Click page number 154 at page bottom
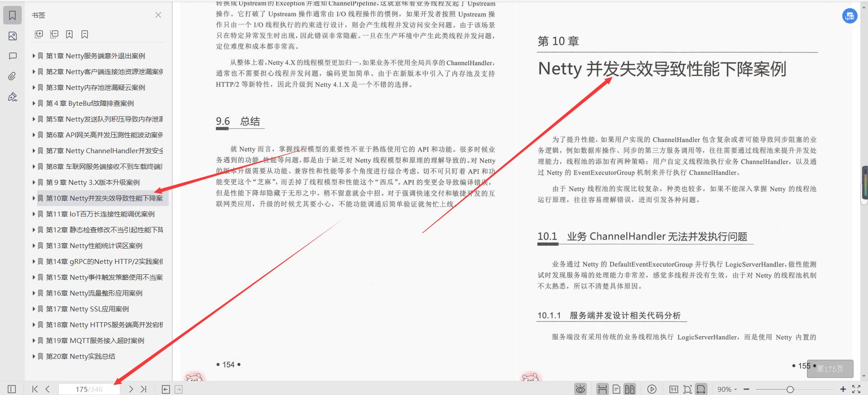The image size is (868, 395). (228, 365)
